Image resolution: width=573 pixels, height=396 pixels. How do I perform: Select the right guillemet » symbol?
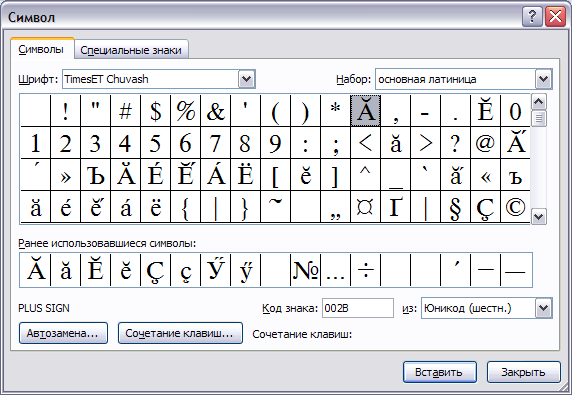[65, 175]
